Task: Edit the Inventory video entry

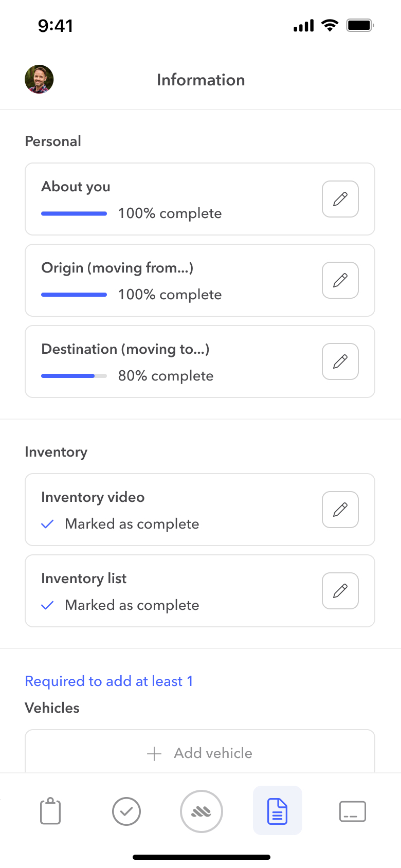Action: (x=340, y=510)
